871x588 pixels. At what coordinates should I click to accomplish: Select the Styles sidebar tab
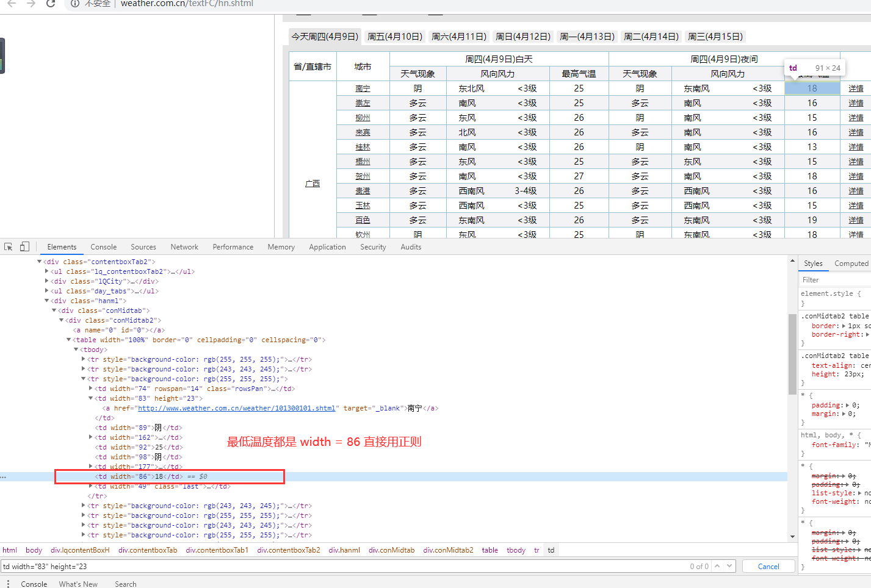point(813,264)
